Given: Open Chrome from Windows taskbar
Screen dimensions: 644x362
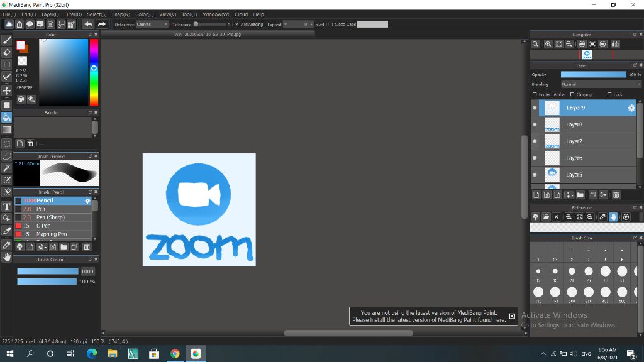Looking at the screenshot, I should pos(175,353).
